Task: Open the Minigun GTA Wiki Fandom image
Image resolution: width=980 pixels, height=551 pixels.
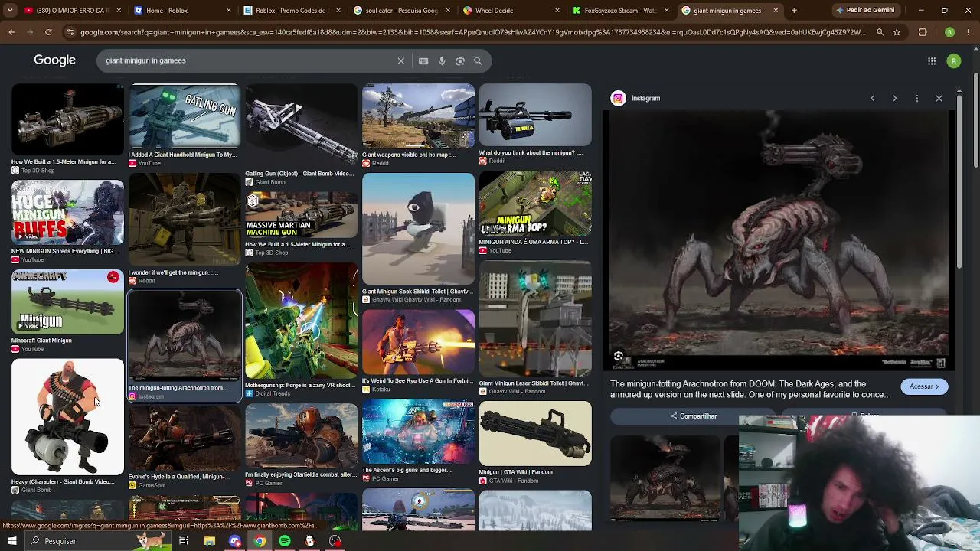Action: tap(535, 433)
